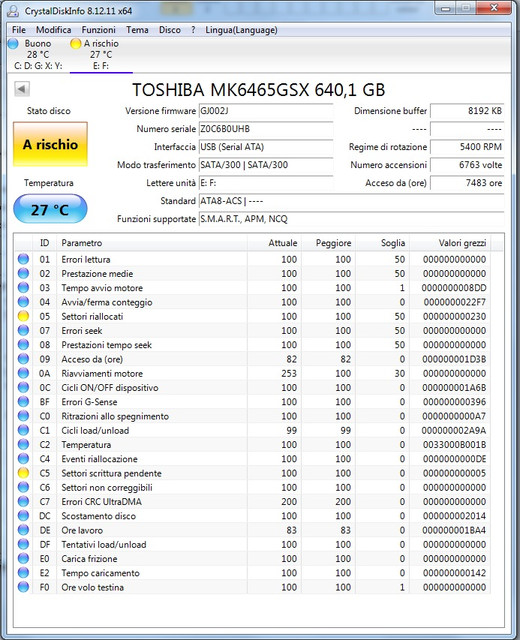This screenshot has height=640, width=520.
Task: Click the status dot of Riavviamenti motore
Action: (x=24, y=373)
